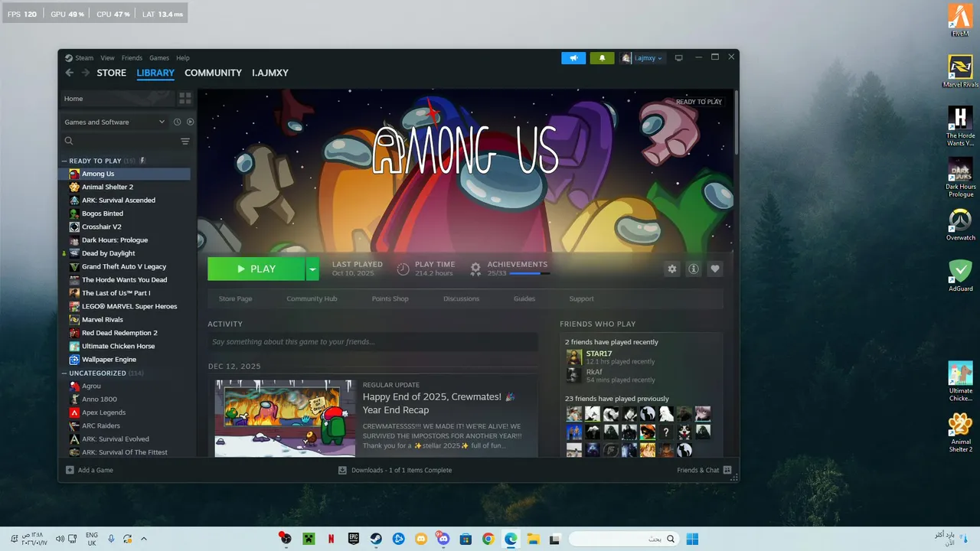
Task: Go to the STORE tab
Action: [x=111, y=73]
